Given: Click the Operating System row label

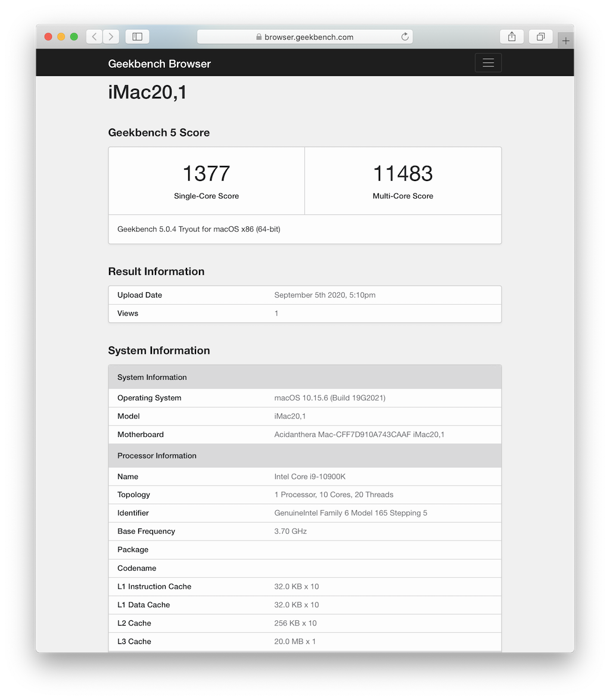Looking at the screenshot, I should [x=150, y=398].
